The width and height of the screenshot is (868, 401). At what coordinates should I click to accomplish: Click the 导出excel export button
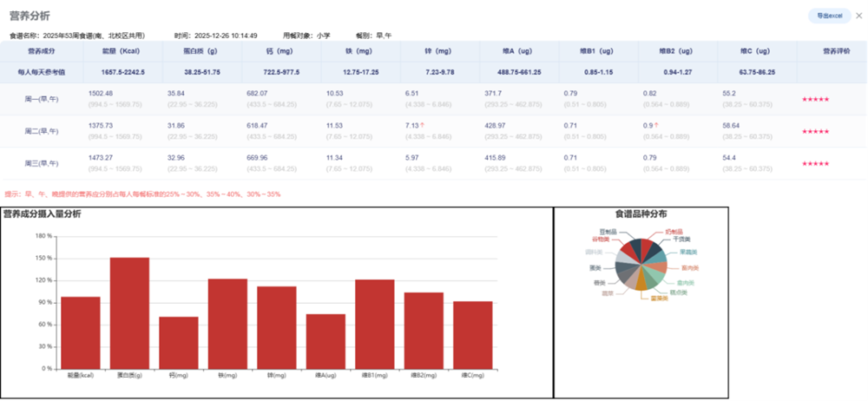[x=829, y=16]
